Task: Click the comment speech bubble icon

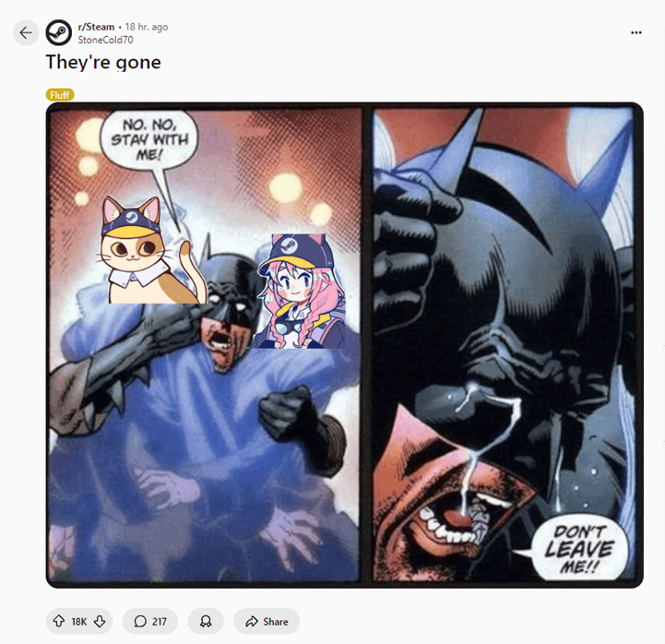Action: 140,622
